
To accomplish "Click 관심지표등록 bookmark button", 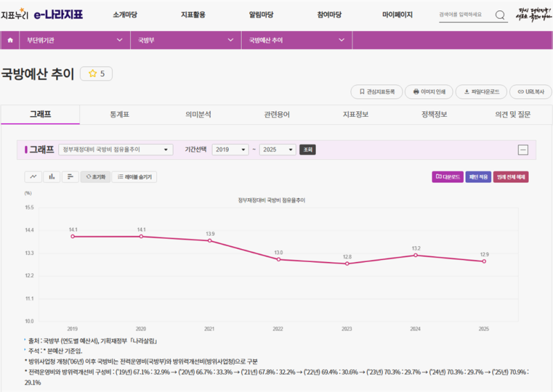I will [x=376, y=92].
